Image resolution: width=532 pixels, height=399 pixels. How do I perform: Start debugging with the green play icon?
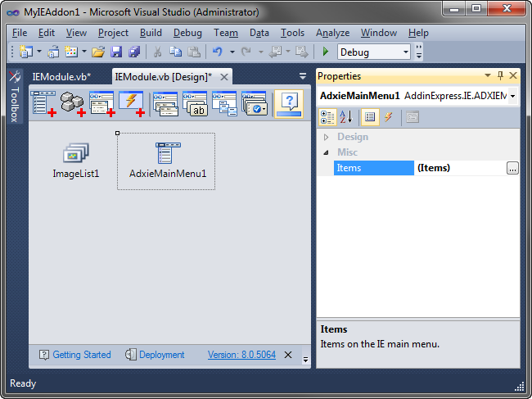(326, 52)
